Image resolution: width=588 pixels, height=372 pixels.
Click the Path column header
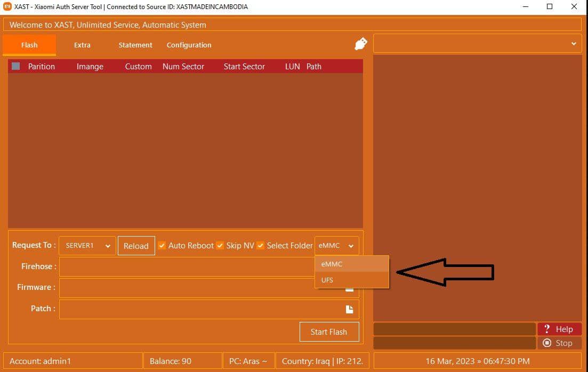tap(314, 67)
